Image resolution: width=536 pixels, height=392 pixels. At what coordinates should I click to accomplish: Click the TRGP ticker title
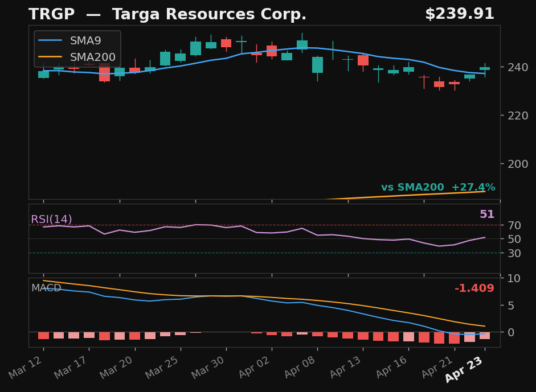point(52,13)
